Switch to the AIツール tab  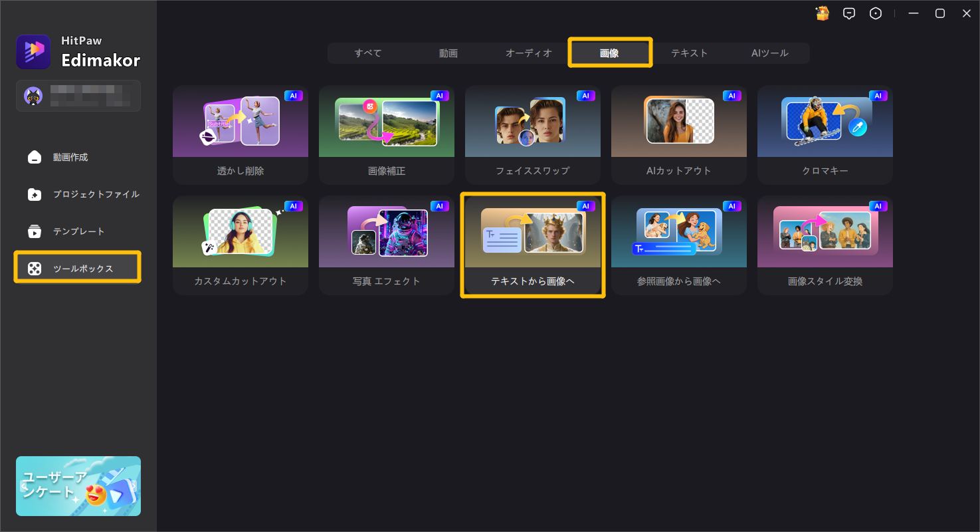[x=769, y=53]
